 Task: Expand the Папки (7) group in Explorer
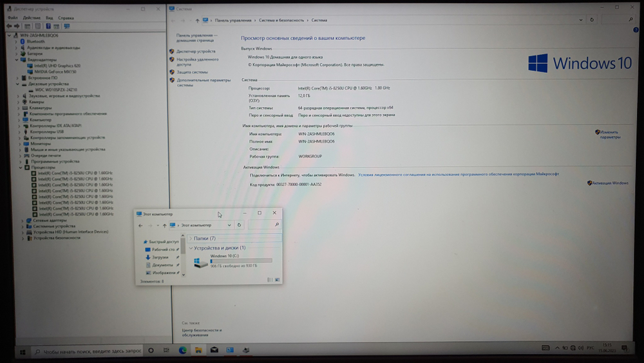coord(191,239)
